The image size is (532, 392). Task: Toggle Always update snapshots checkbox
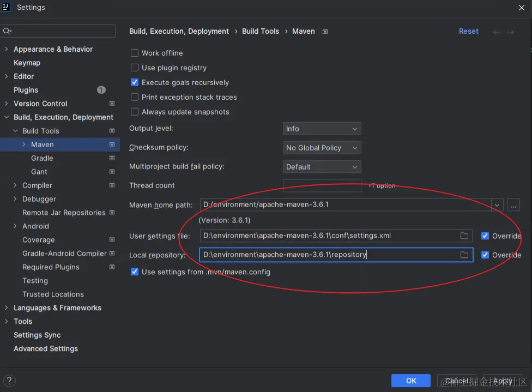tap(135, 112)
